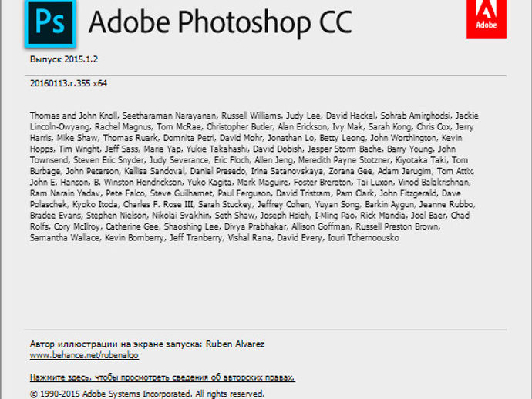This screenshot has width=532, height=399.
Task: Click the name "Ram Narain Yadav"
Action: point(65,193)
